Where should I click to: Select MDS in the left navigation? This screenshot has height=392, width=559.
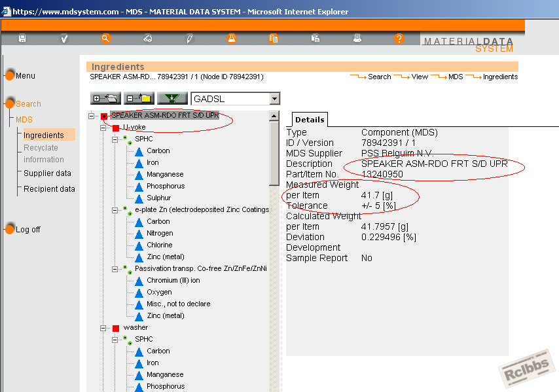pos(24,119)
